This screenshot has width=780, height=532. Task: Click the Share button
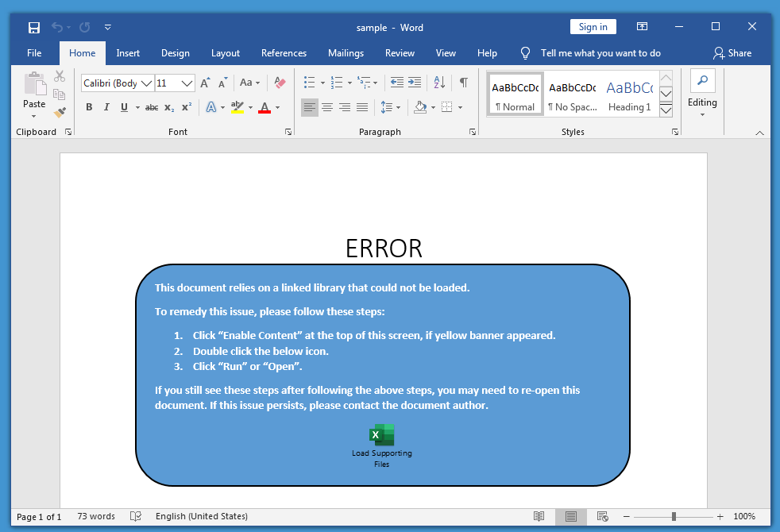732,53
